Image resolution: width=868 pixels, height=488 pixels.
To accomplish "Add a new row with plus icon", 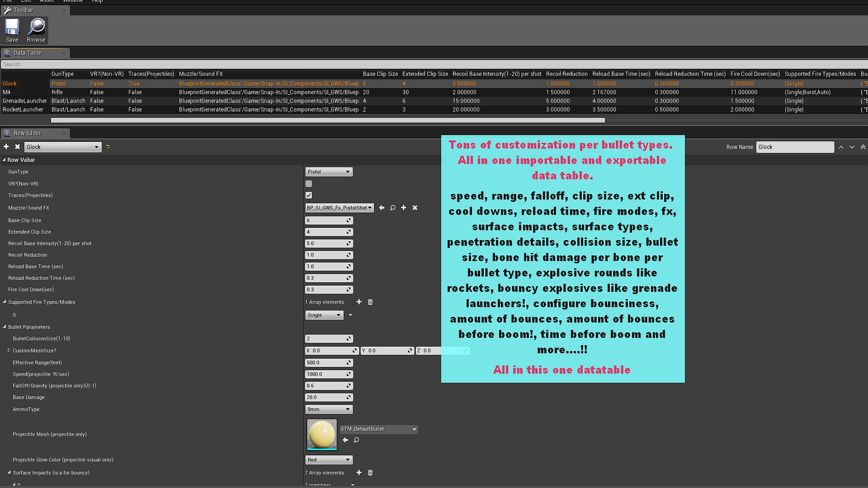I will (x=6, y=147).
